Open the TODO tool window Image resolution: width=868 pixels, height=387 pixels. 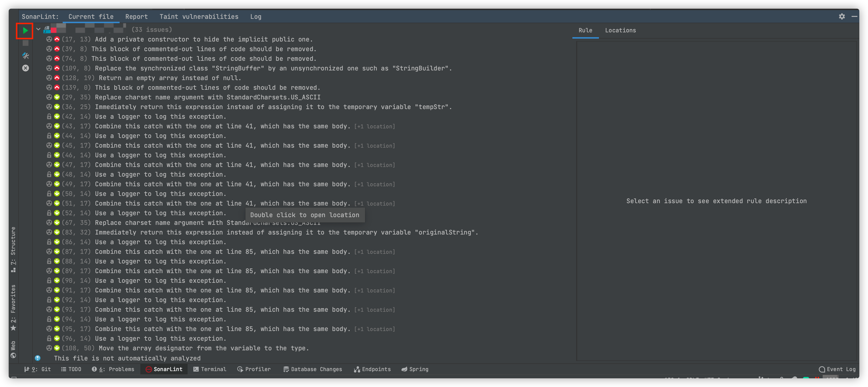point(71,369)
